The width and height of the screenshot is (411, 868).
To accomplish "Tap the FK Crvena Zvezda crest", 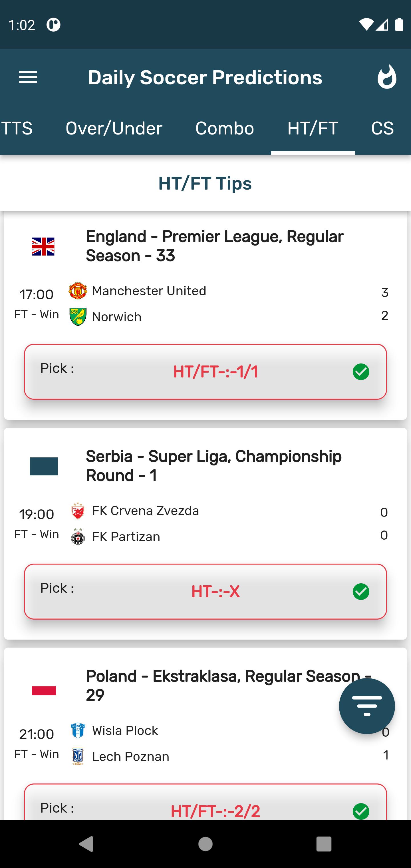I will 78,511.
